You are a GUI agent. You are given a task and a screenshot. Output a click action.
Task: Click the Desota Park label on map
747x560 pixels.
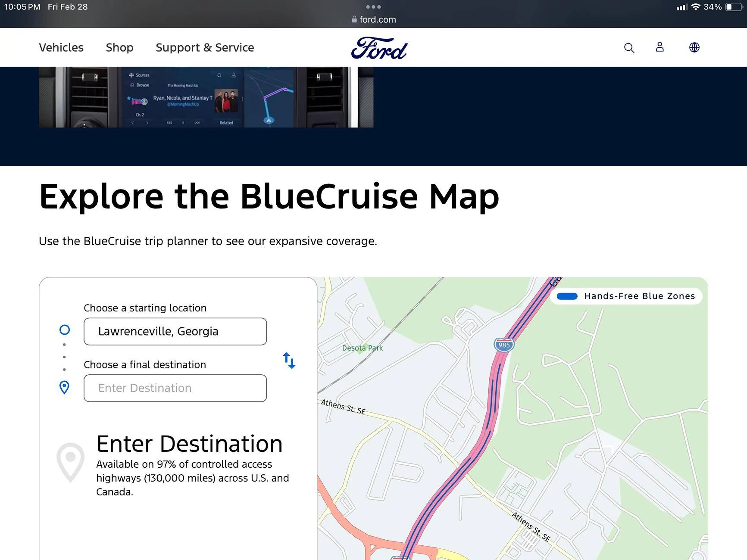pyautogui.click(x=362, y=348)
